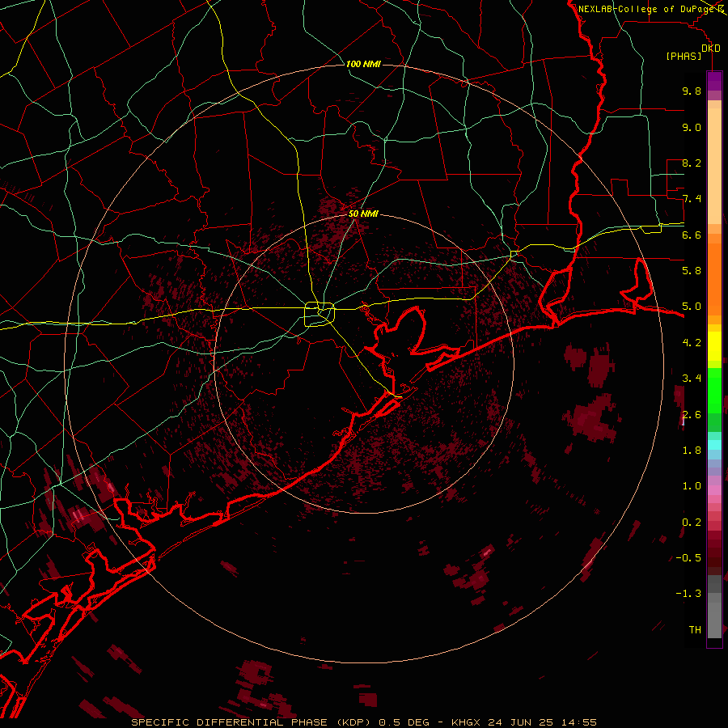
Task: Click the 8.2 scale value
Action: [x=692, y=163]
